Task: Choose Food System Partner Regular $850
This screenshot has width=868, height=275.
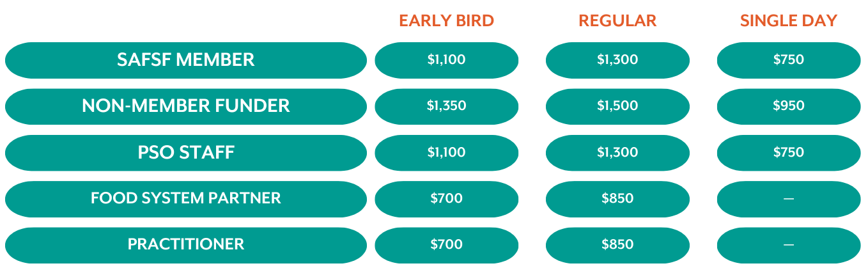Action: [x=617, y=198]
